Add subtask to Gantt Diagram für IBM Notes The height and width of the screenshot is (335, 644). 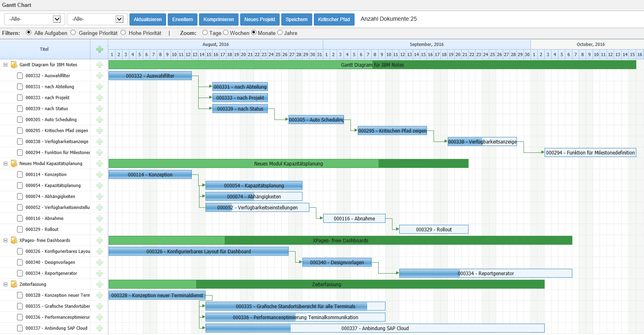(100, 65)
